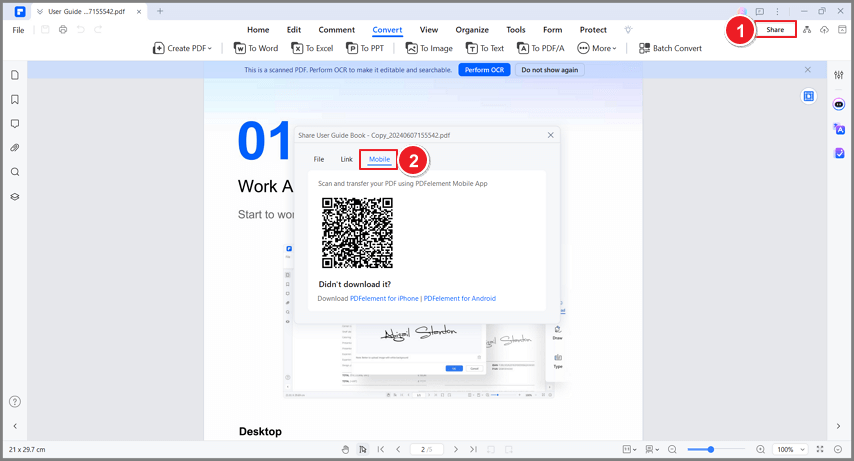Open the search magnifier in left sidebar

pos(15,172)
